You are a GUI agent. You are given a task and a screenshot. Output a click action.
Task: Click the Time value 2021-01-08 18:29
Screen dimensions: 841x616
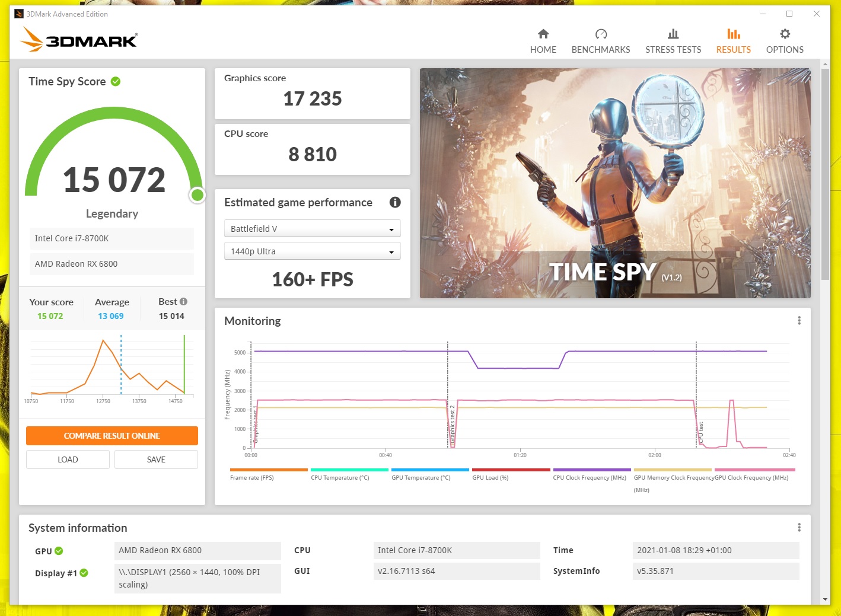pyautogui.click(x=716, y=550)
